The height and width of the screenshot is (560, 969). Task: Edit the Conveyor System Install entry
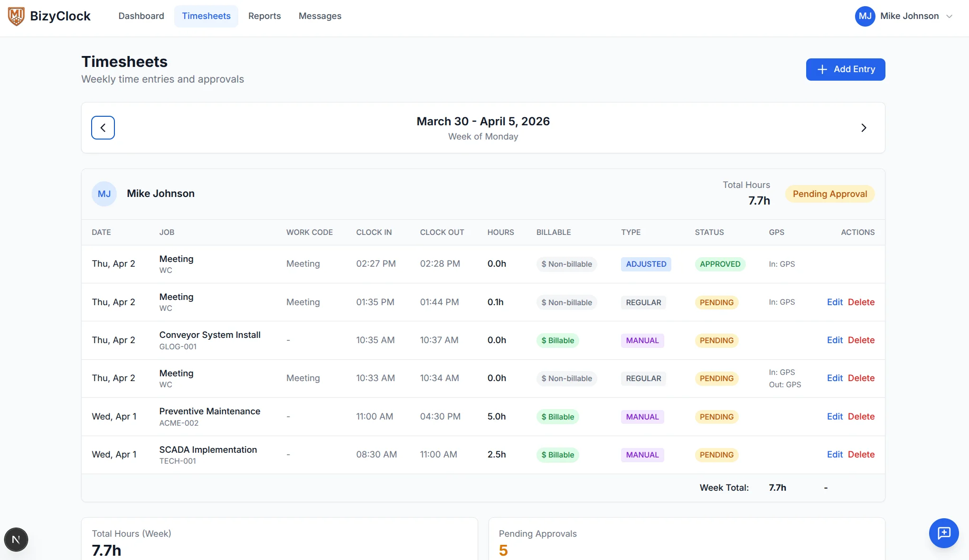point(835,340)
